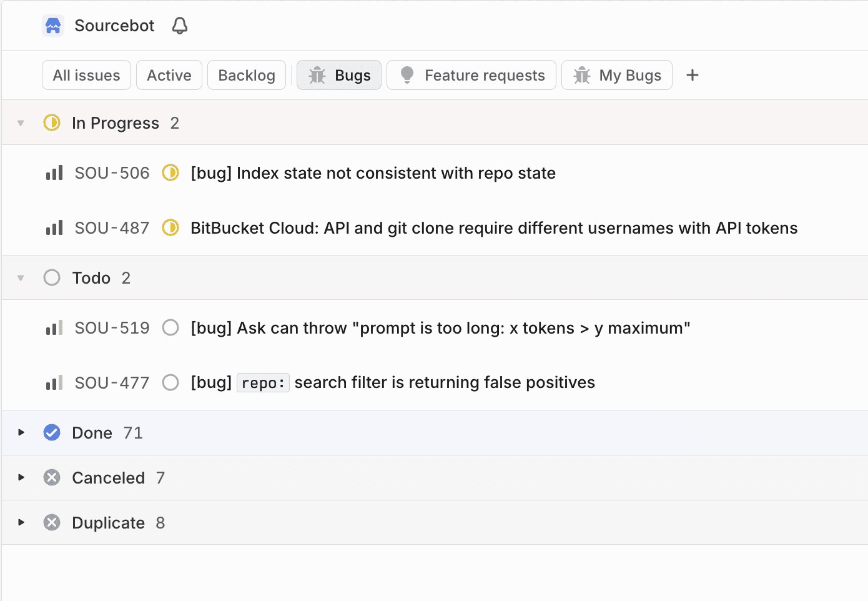Change the status circle of SOU-487
Viewport: 868px width, 601px height.
[170, 228]
